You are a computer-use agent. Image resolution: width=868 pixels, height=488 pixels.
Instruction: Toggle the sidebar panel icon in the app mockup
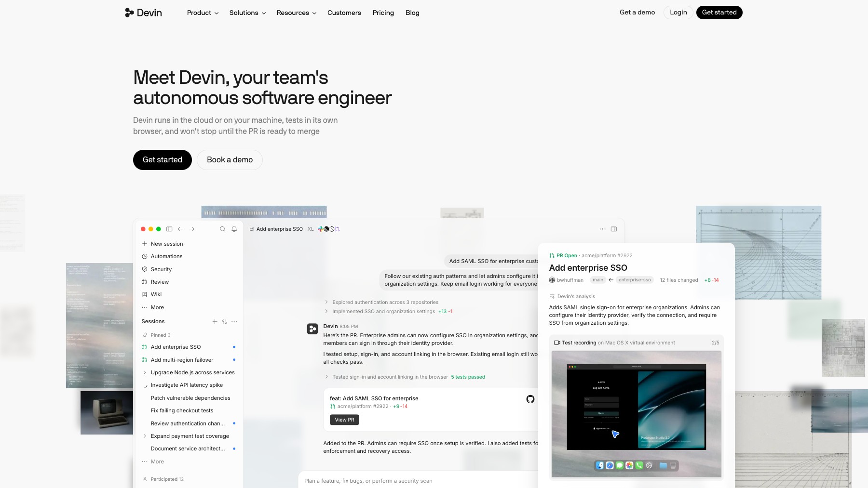pos(169,229)
